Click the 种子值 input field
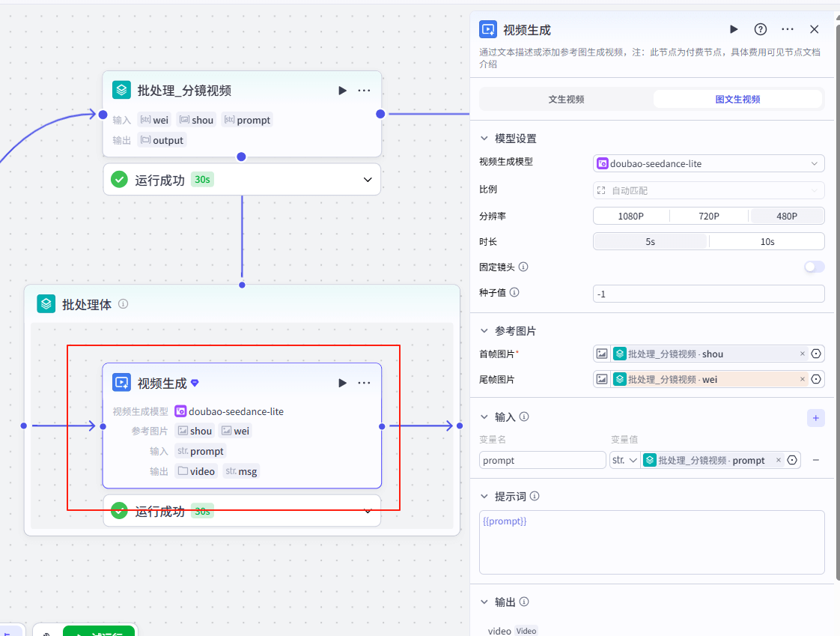This screenshot has height=636, width=840. click(x=708, y=294)
